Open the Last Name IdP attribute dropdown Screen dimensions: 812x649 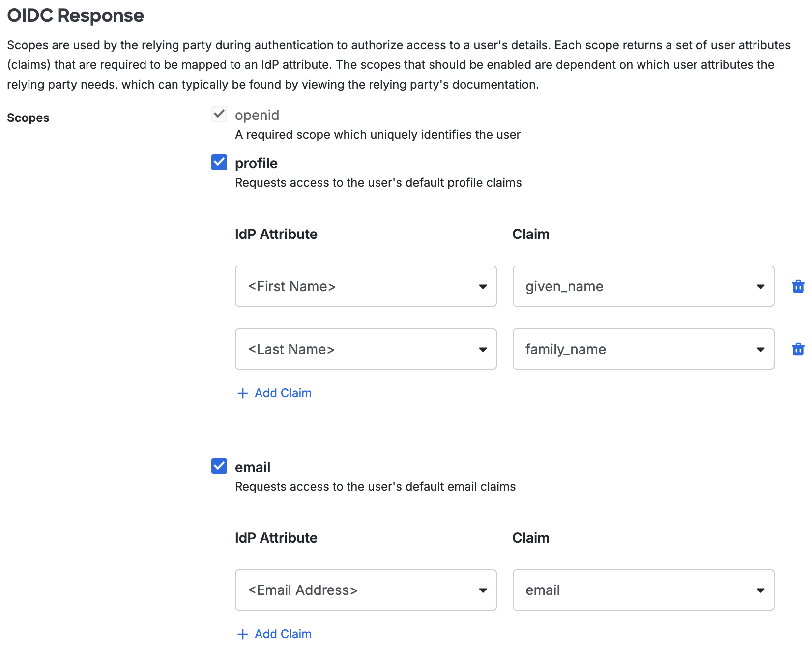click(x=366, y=349)
